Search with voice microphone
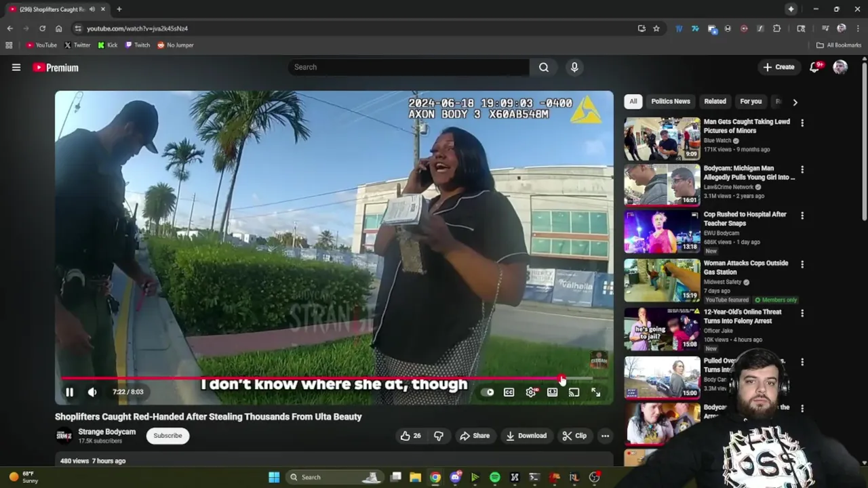The height and width of the screenshot is (488, 868). coord(574,67)
